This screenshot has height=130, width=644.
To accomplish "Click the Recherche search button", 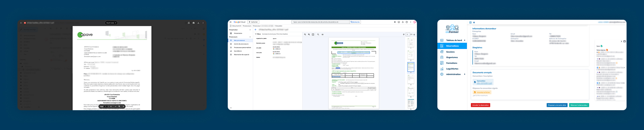I will (355, 22).
